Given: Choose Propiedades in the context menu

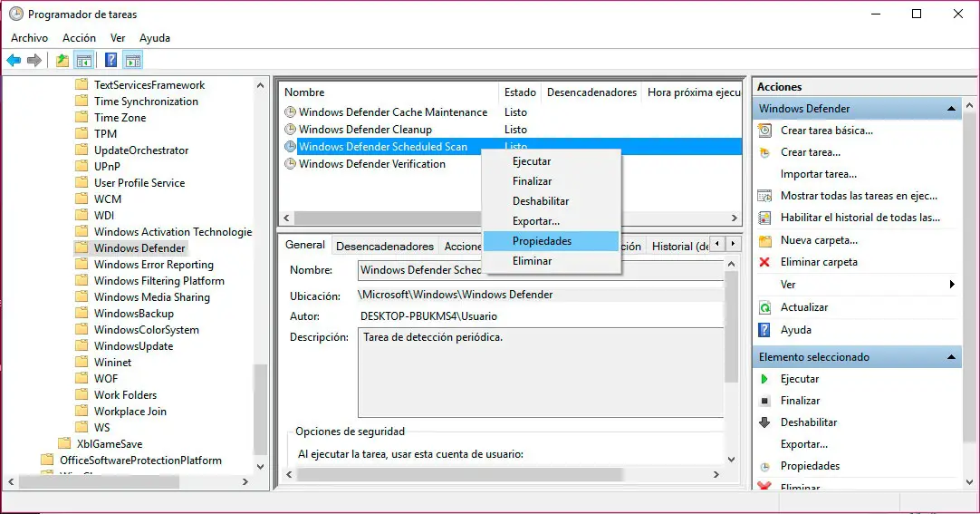Looking at the screenshot, I should pos(552,241).
